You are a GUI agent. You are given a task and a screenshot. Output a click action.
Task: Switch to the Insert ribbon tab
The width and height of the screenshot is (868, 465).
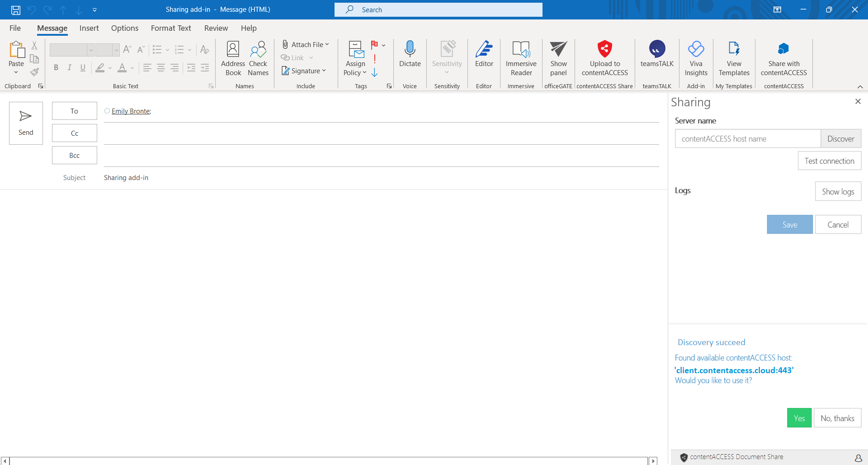[x=89, y=28]
